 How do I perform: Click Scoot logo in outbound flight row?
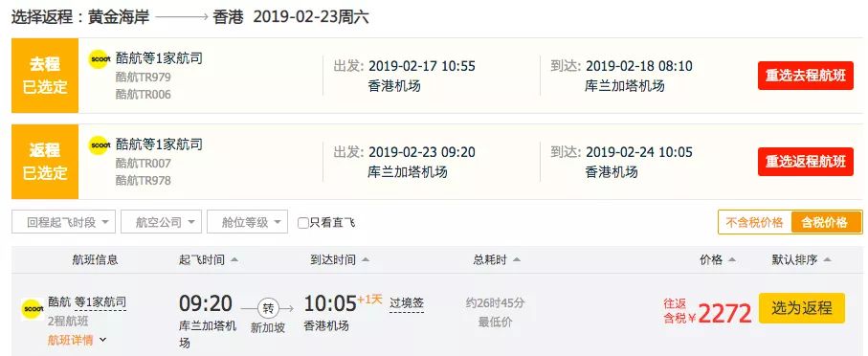pyautogui.click(x=100, y=59)
